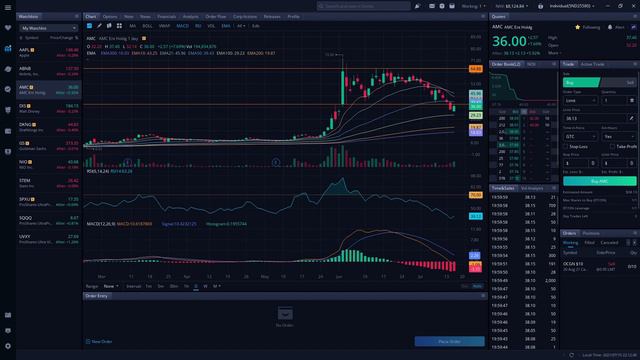Switch to the Order Flow tab
Image resolution: width=640 pixels, height=360 pixels.
point(216,17)
